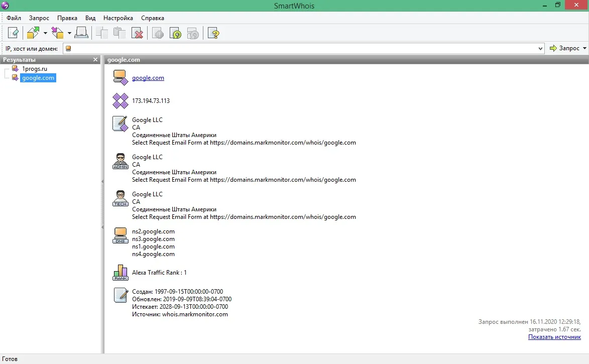Click ns1.google.com name server text
This screenshot has height=364, width=589.
(153, 247)
